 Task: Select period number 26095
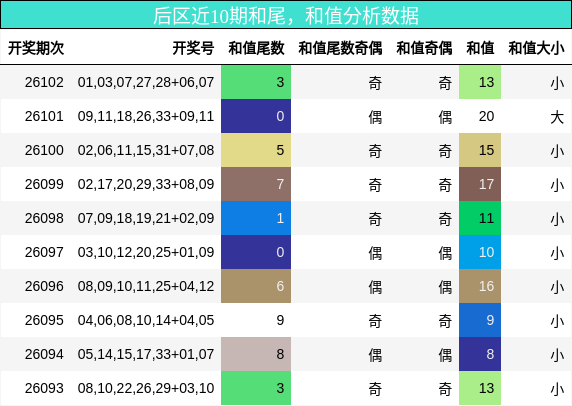(x=44, y=320)
